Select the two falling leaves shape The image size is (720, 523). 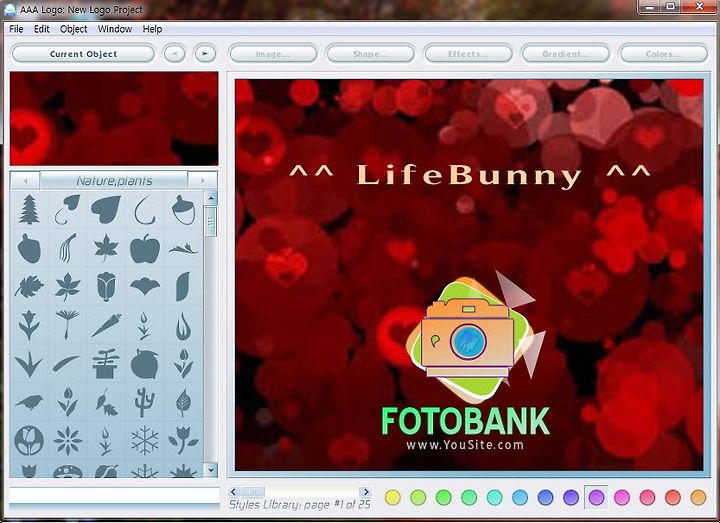click(x=106, y=402)
